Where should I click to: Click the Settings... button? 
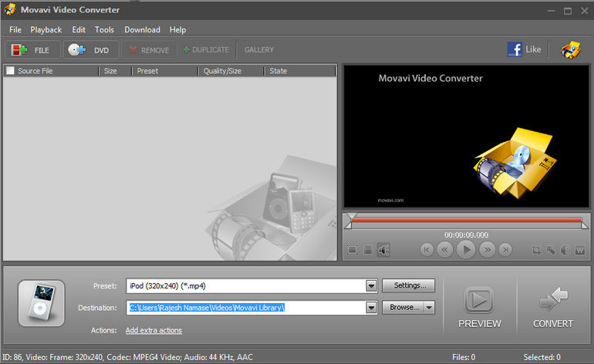pyautogui.click(x=408, y=285)
